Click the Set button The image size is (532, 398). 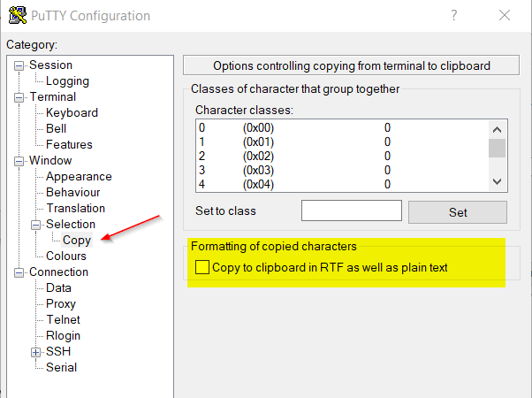click(458, 212)
